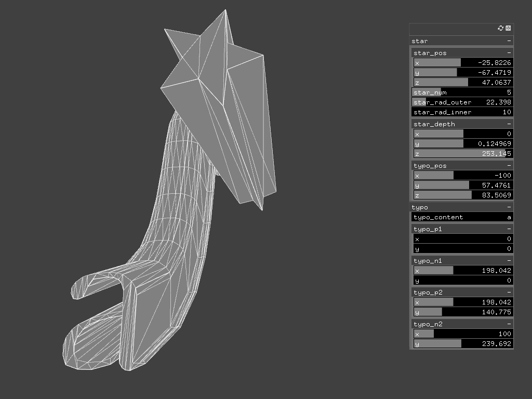The width and height of the screenshot is (532, 399).
Task: Collapse the typo_p1 group
Action: point(509,229)
